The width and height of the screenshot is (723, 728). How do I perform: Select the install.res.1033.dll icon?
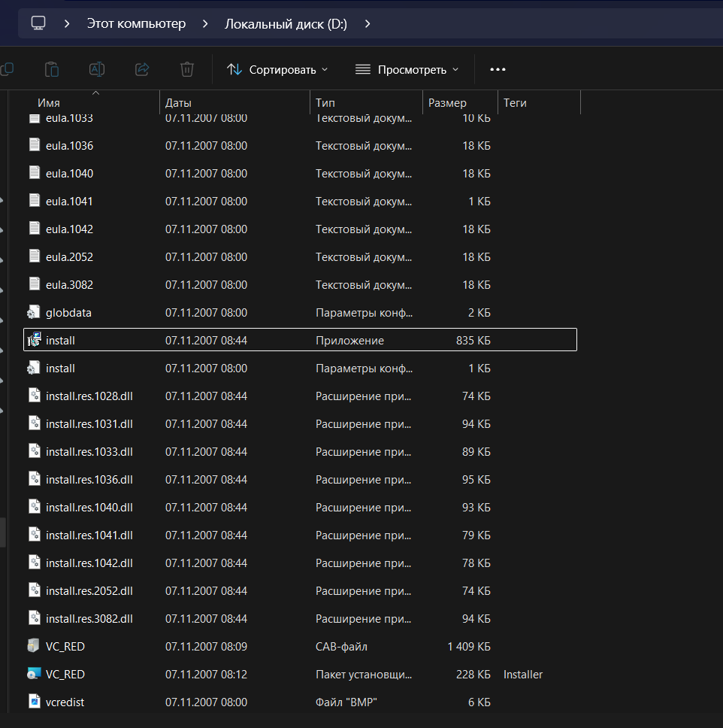35,451
